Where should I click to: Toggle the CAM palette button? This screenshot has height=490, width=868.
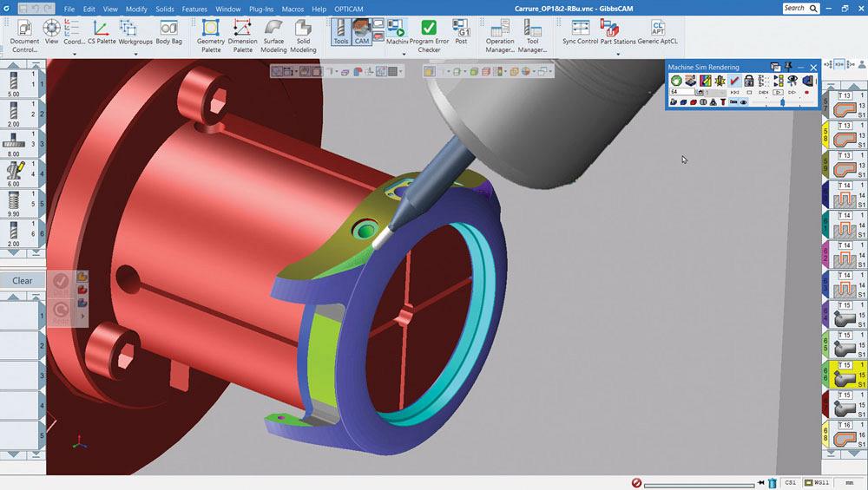[x=361, y=31]
